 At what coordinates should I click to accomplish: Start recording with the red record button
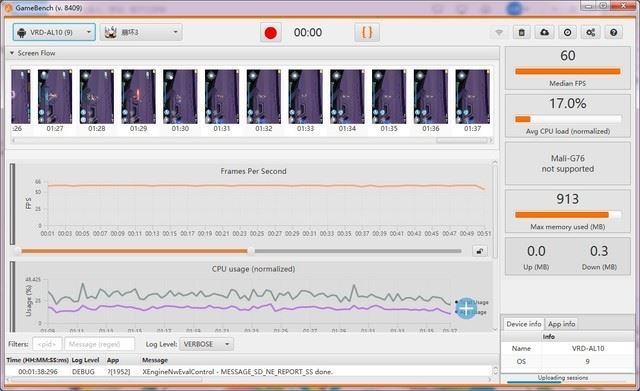click(271, 33)
